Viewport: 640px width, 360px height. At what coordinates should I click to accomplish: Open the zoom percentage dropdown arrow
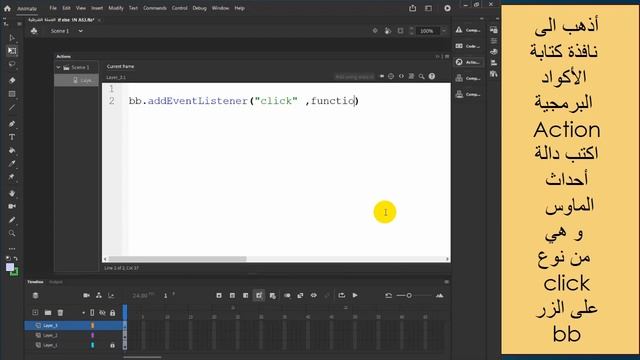(x=444, y=31)
